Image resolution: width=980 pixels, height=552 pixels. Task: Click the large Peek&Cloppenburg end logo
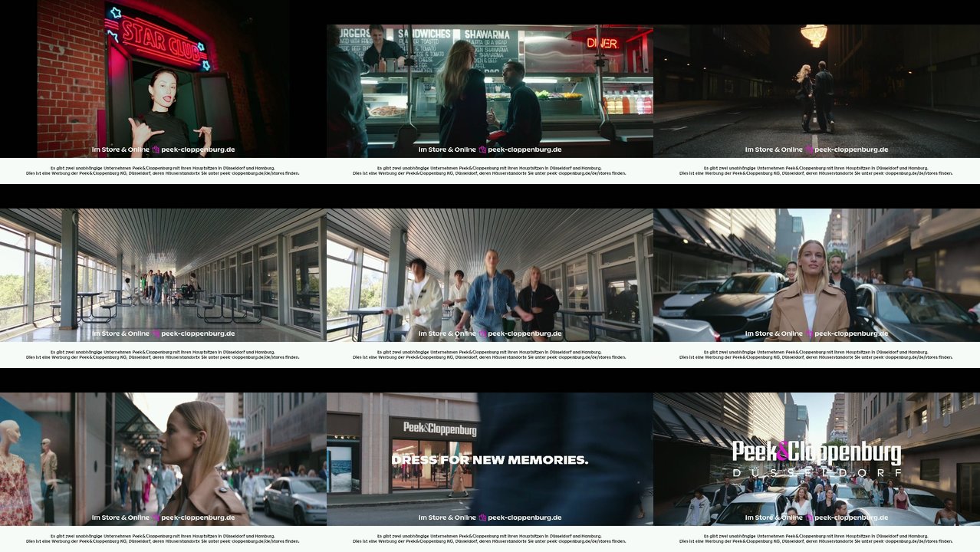pyautogui.click(x=817, y=452)
